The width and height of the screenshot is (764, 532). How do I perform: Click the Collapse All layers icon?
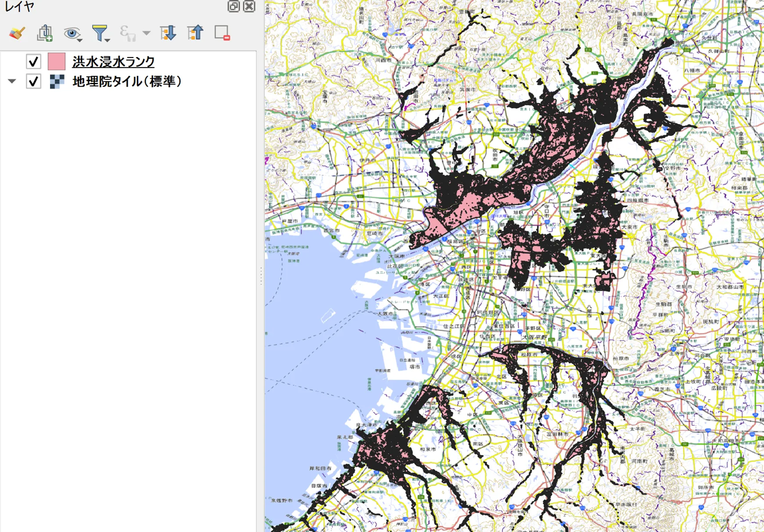tap(195, 33)
